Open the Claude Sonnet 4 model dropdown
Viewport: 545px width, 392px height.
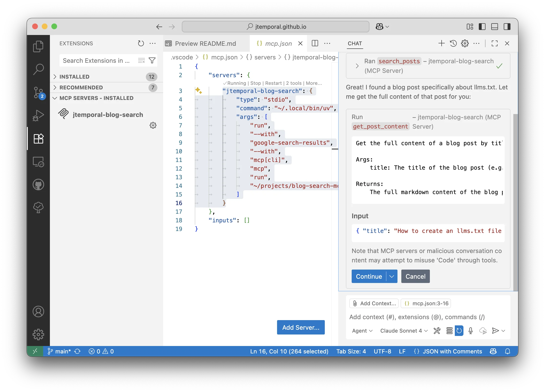pos(404,331)
